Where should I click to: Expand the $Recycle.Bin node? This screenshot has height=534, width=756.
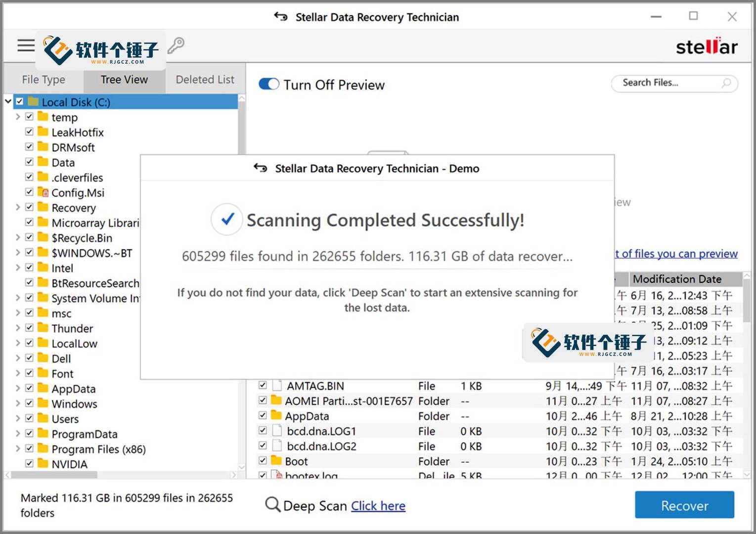(18, 237)
